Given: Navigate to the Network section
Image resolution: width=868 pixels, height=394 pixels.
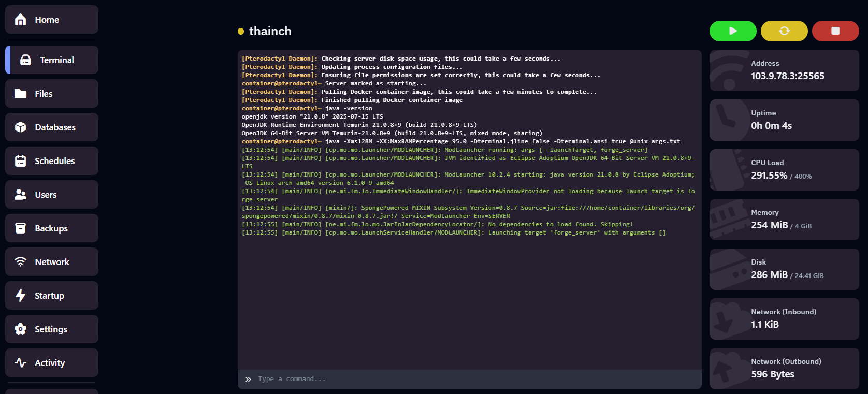Looking at the screenshot, I should pyautogui.click(x=51, y=262).
